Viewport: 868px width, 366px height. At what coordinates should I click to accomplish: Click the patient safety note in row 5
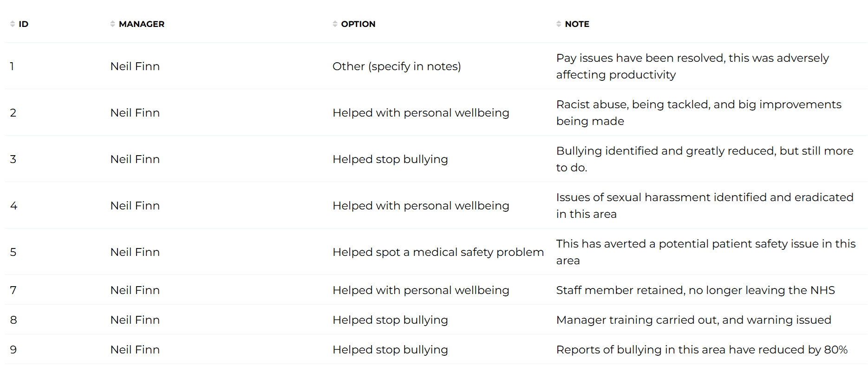[705, 252]
